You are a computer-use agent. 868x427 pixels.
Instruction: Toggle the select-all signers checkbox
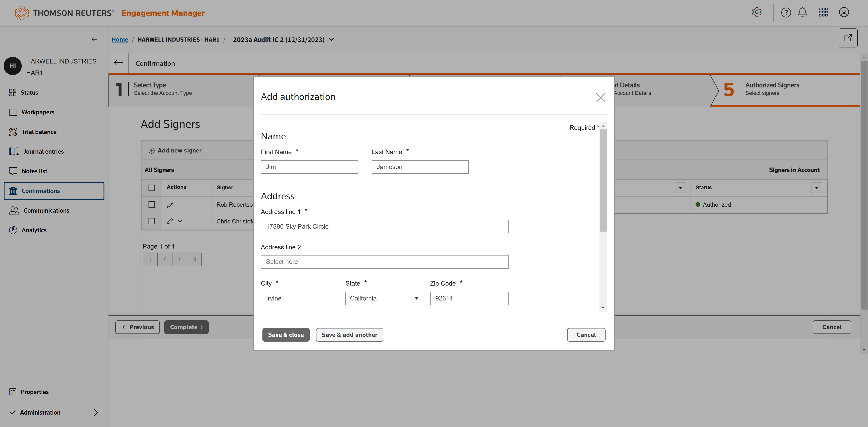coord(152,188)
